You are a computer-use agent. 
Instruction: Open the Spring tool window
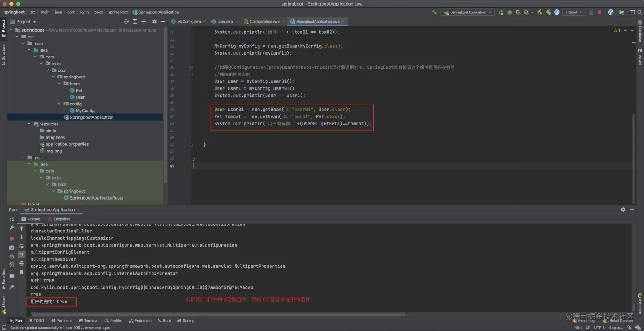pos(185,321)
